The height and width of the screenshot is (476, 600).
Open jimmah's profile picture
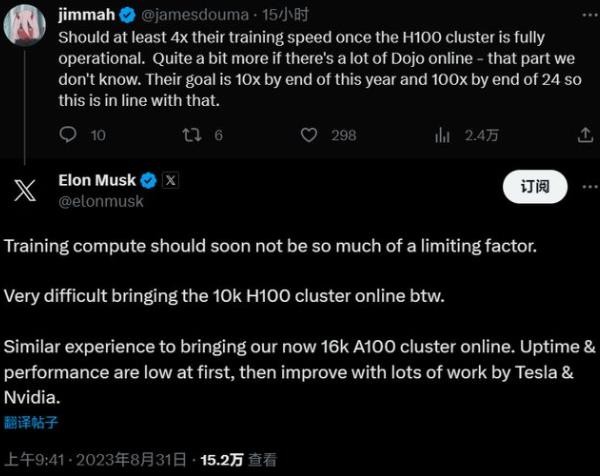[24, 24]
